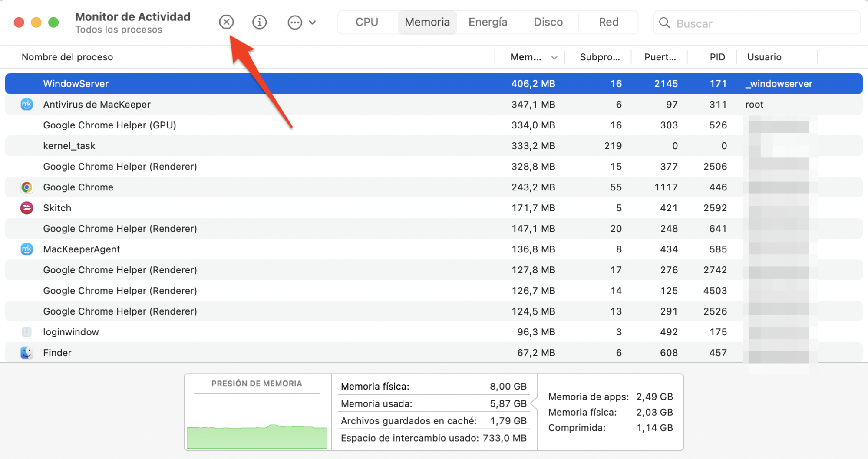This screenshot has height=459, width=868.
Task: Switch to the Energía tab
Action: (488, 22)
